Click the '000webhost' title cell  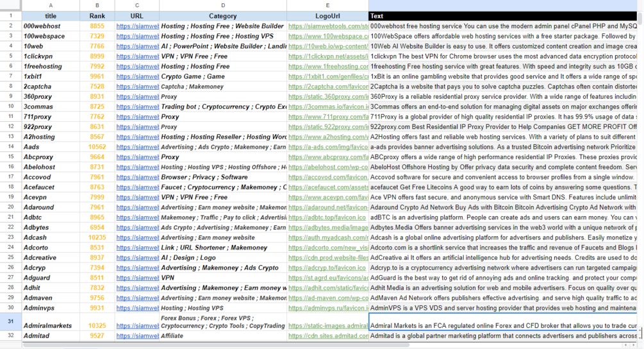point(51,26)
